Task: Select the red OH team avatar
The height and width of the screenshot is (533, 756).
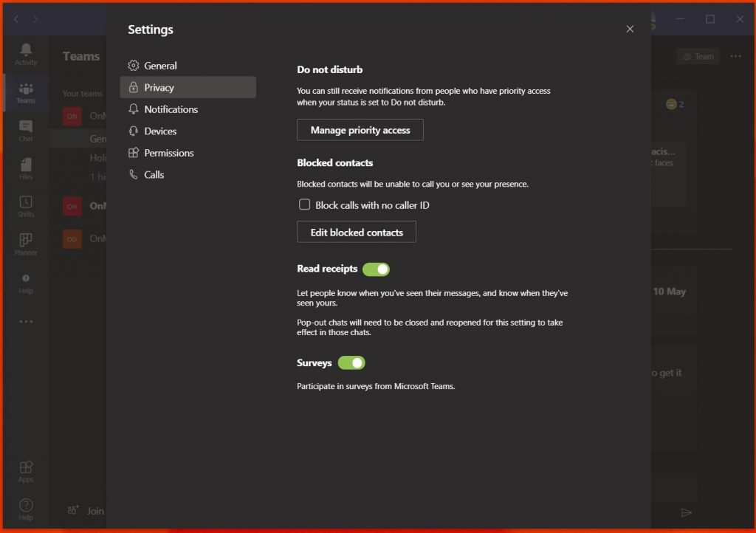Action: pos(72,206)
